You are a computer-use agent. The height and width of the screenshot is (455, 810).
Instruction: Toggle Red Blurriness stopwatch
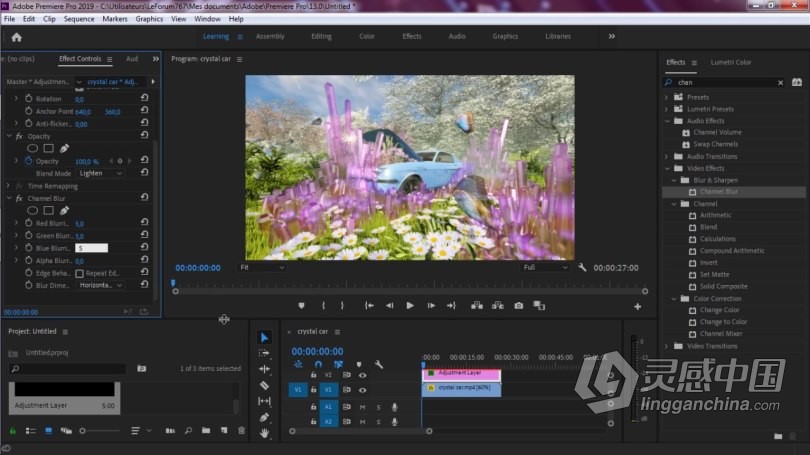tap(29, 223)
